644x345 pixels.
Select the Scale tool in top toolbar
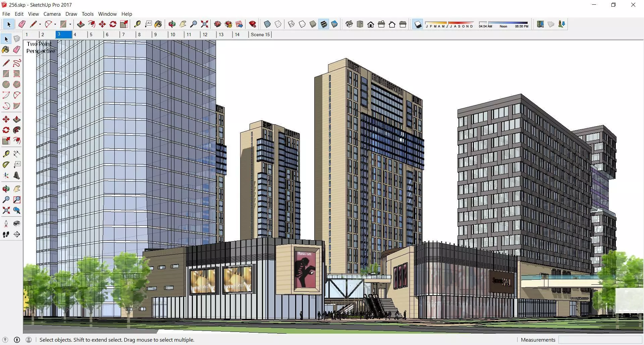click(x=124, y=24)
